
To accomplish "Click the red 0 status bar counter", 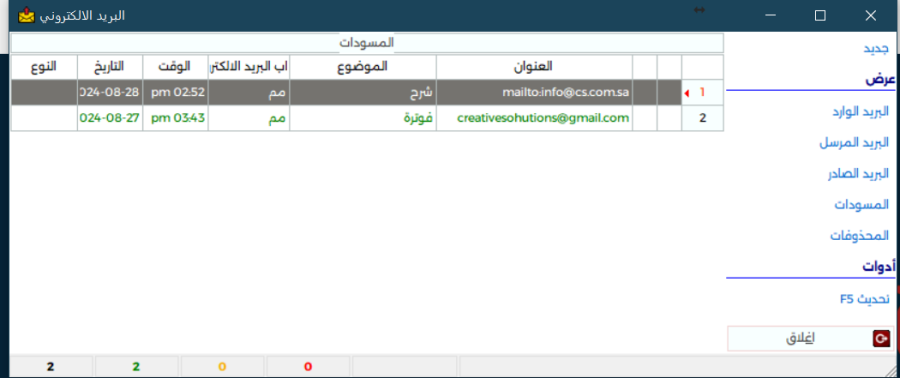I will (308, 367).
